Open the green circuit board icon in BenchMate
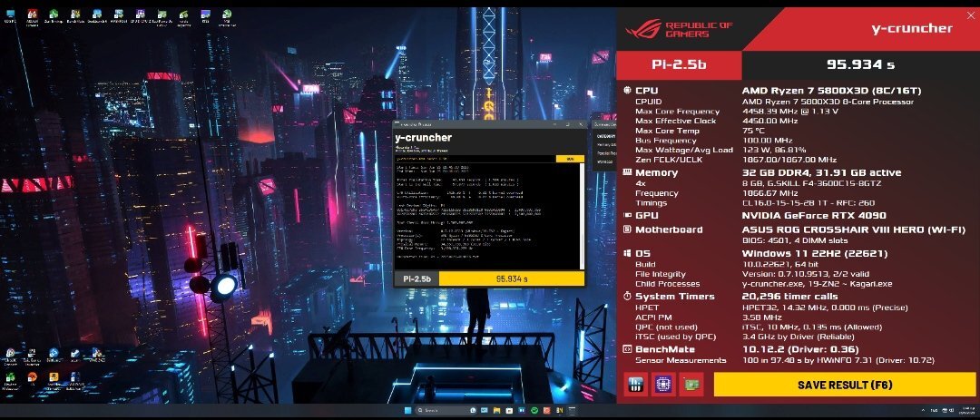This screenshot has width=980, height=420. pos(691,385)
